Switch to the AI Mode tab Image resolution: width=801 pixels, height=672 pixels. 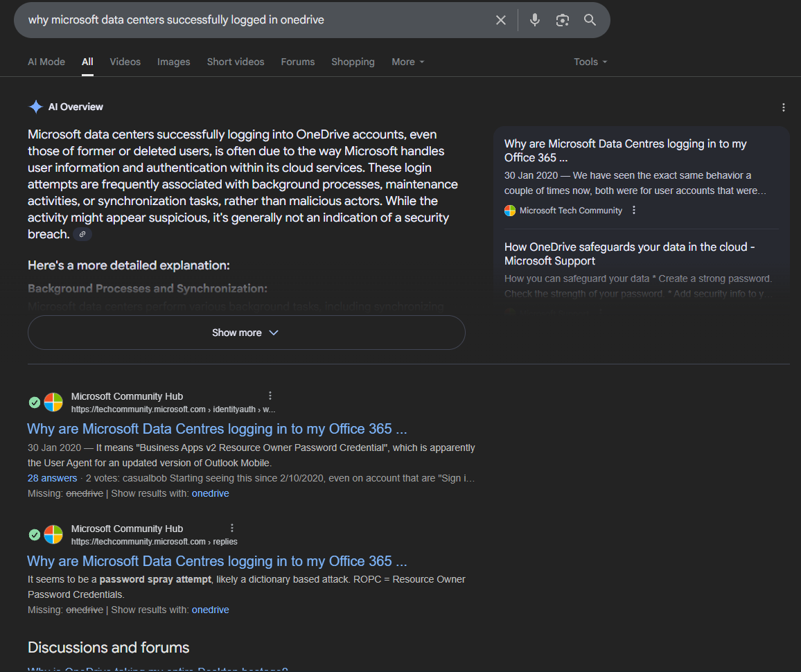click(46, 62)
